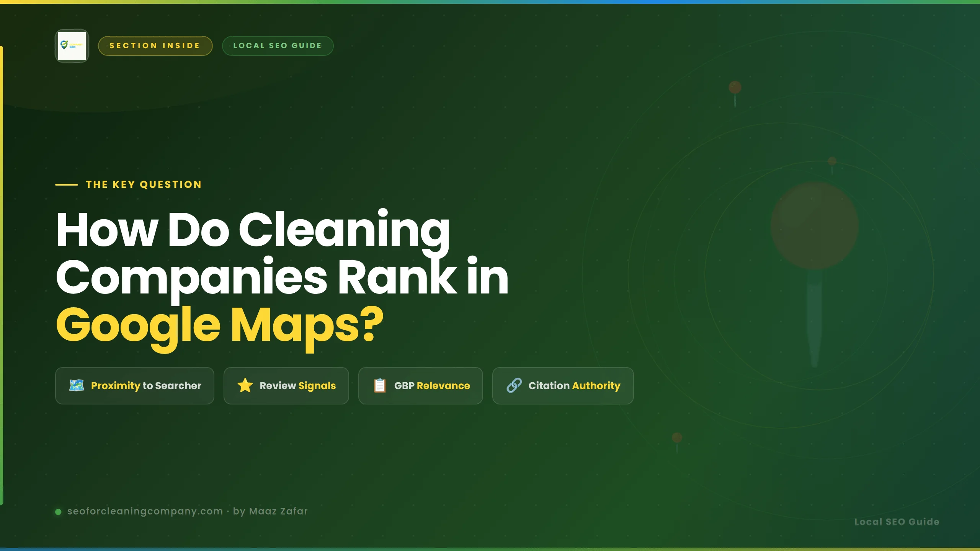This screenshot has width=980, height=551.
Task: Select the SECTION INSIDE pill
Action: 155,46
